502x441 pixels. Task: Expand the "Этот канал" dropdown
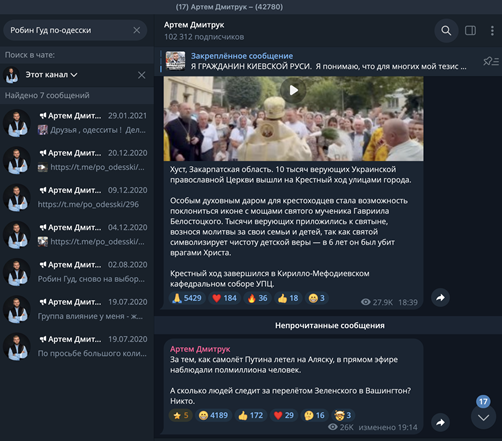pos(51,75)
